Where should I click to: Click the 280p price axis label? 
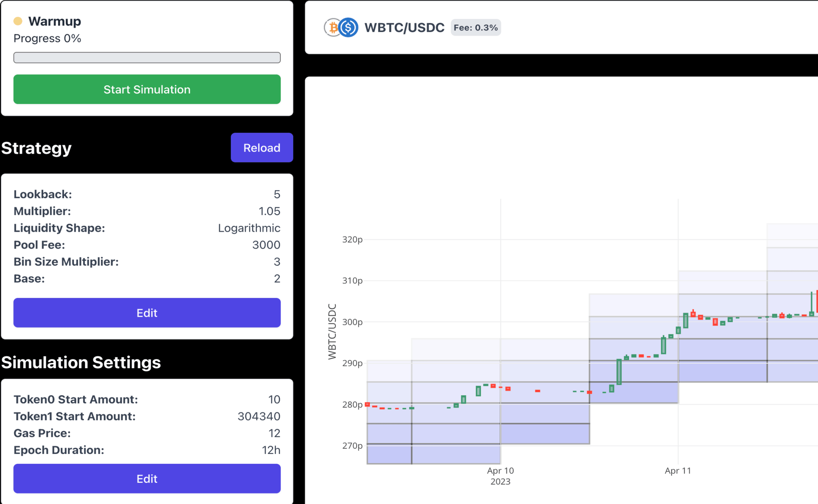pos(352,405)
